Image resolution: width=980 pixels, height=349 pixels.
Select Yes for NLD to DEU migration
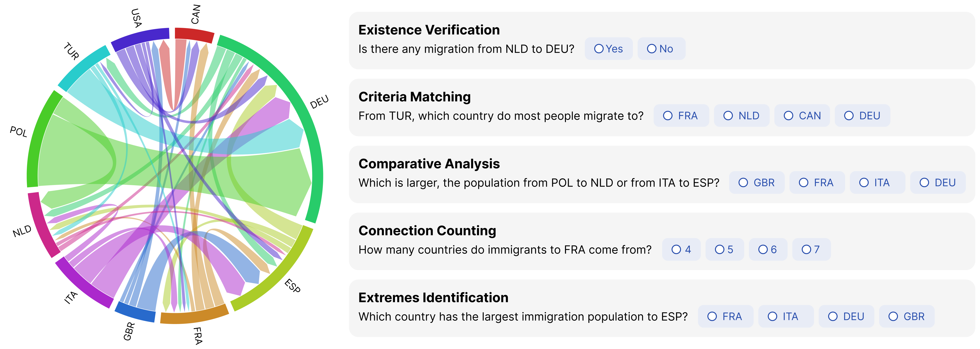pos(608,49)
